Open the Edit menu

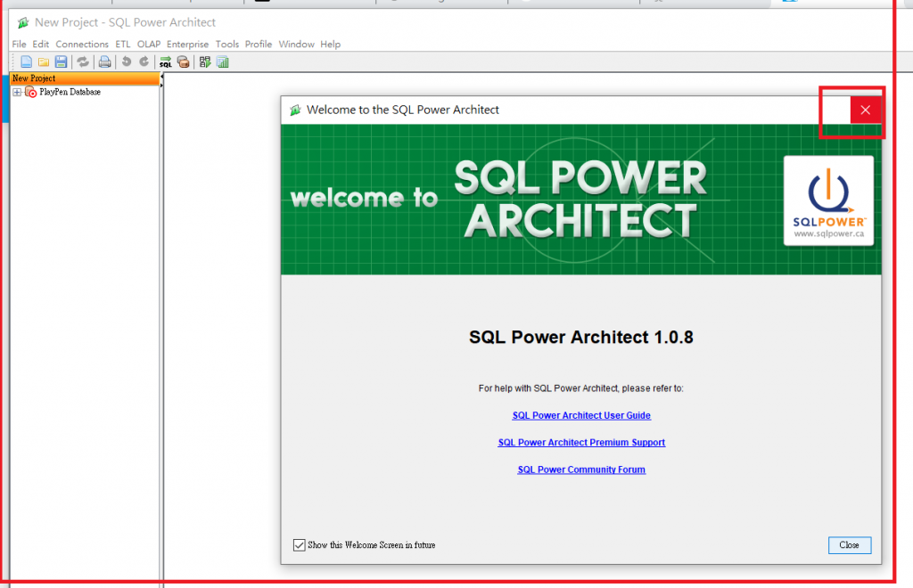[41, 45]
